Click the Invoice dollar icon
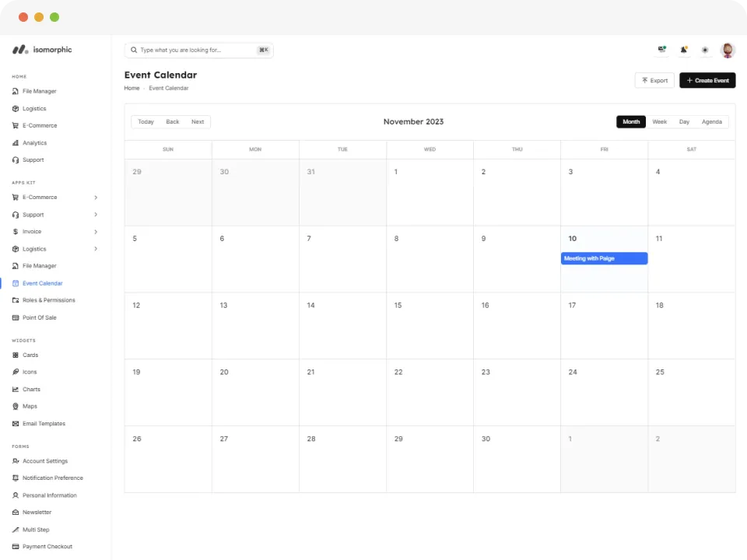 tap(16, 232)
